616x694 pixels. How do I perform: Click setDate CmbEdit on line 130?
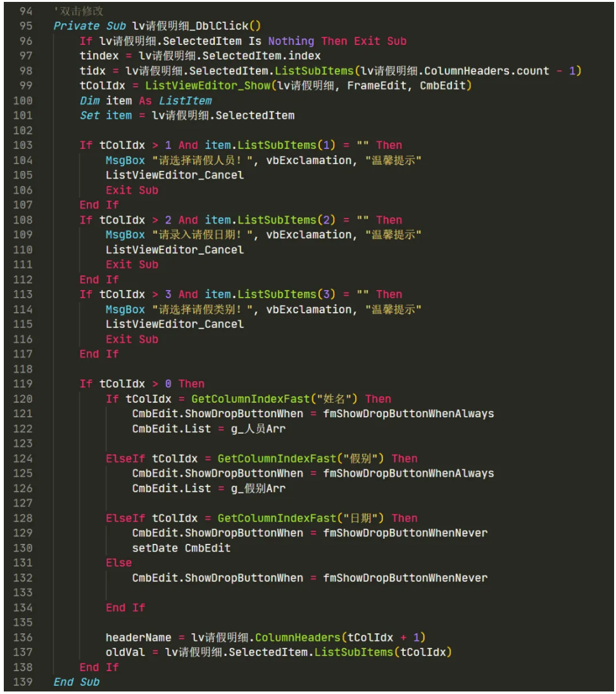coord(181,548)
